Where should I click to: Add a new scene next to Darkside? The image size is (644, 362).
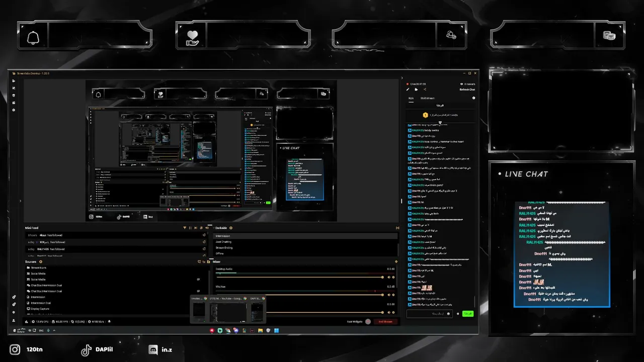pyautogui.click(x=231, y=228)
